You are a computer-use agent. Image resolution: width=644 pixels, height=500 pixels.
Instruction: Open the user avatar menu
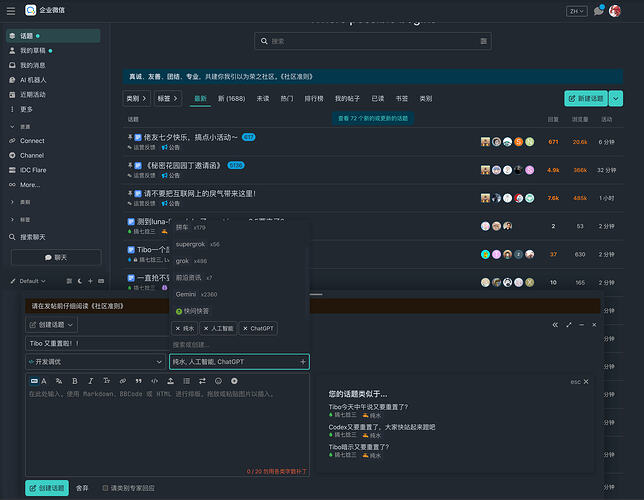tap(615, 11)
